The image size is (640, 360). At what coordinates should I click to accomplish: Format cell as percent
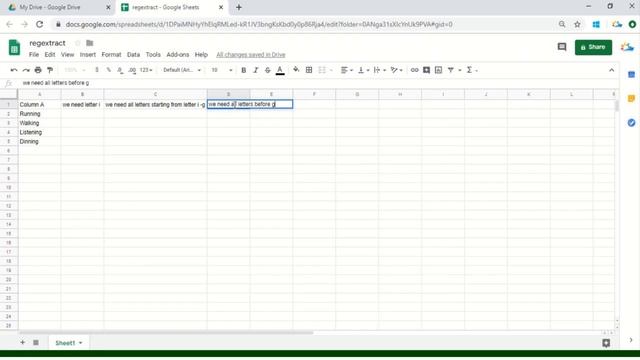pos(109,70)
